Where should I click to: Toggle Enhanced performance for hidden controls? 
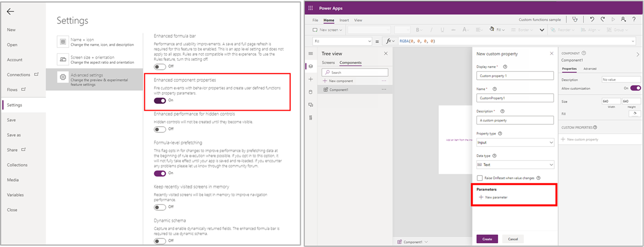[x=160, y=129]
